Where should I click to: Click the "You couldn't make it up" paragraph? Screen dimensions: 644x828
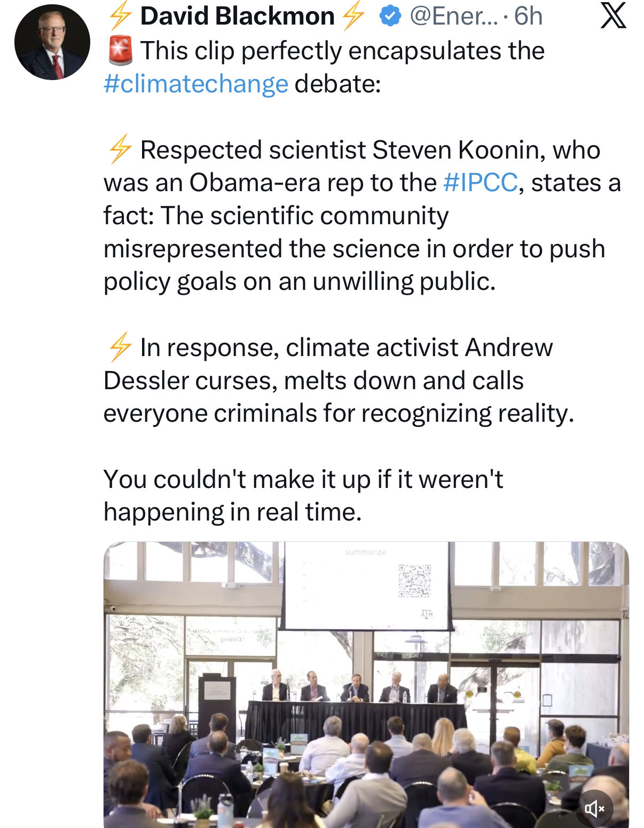point(303,495)
